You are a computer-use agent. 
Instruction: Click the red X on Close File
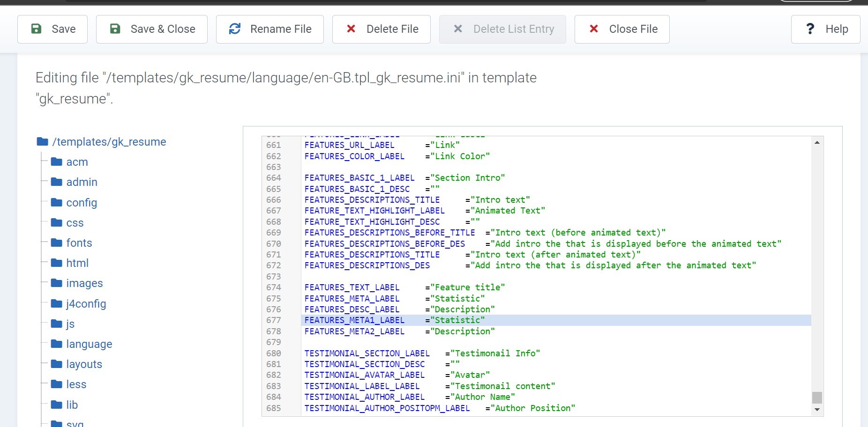coord(593,29)
